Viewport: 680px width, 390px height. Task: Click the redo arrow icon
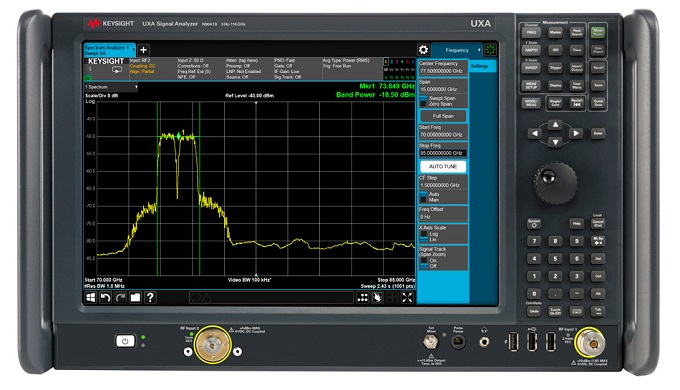tap(120, 298)
